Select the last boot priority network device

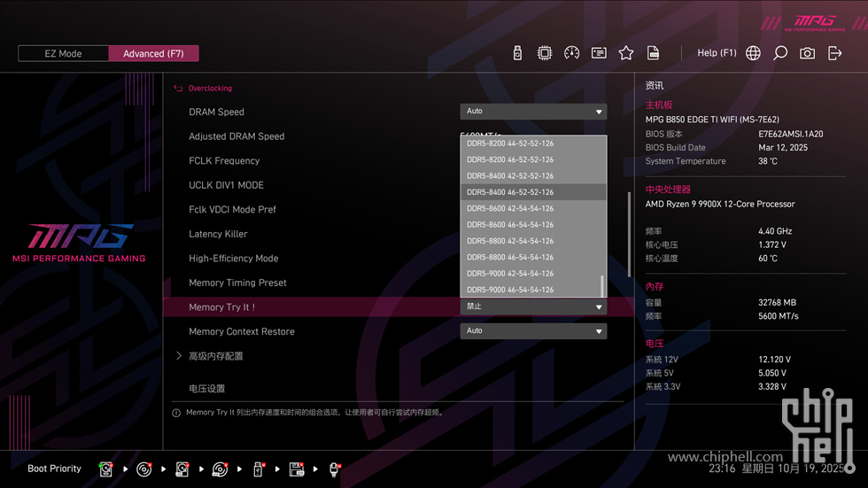pyautogui.click(x=335, y=469)
